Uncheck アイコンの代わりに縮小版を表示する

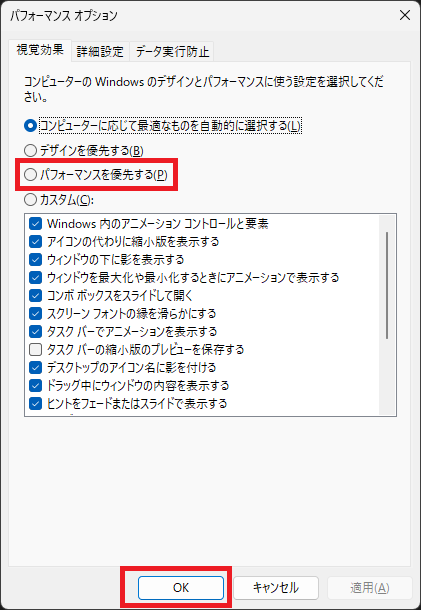[x=35, y=242]
